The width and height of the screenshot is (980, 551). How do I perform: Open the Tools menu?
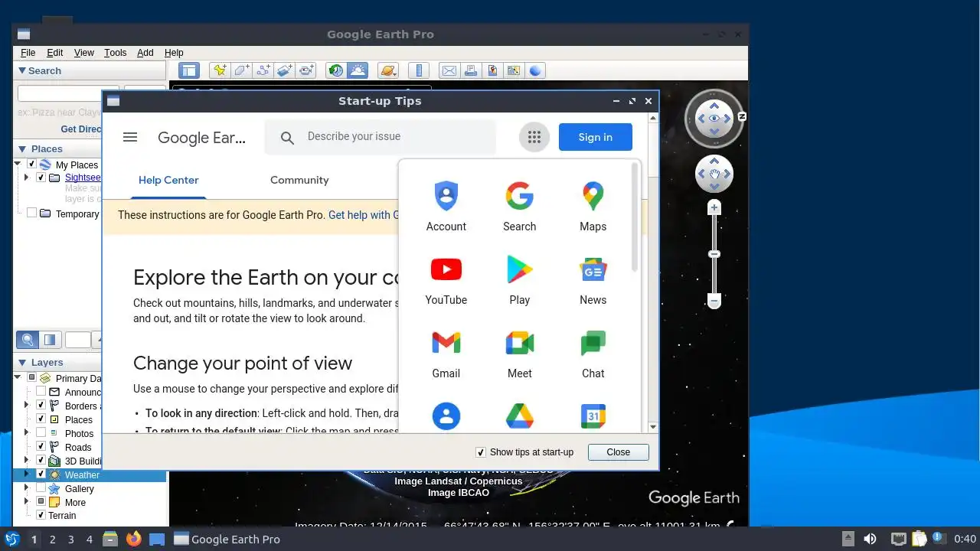(115, 53)
